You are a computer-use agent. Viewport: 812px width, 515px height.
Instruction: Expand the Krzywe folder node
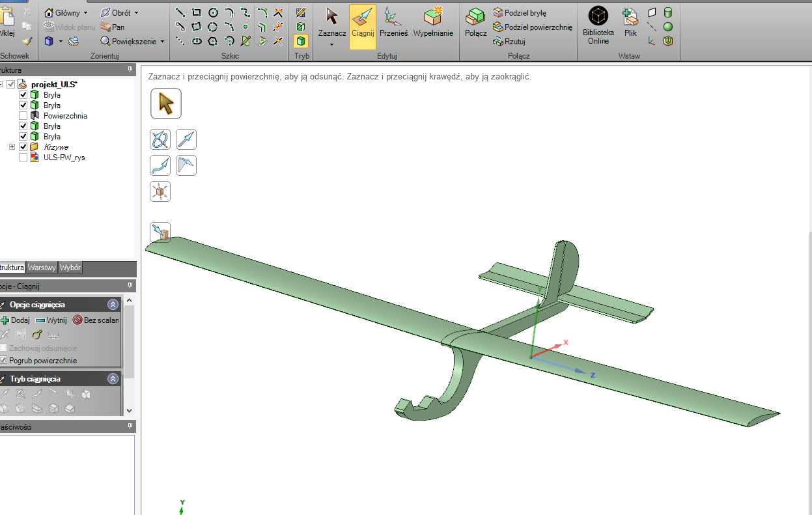tap(12, 147)
